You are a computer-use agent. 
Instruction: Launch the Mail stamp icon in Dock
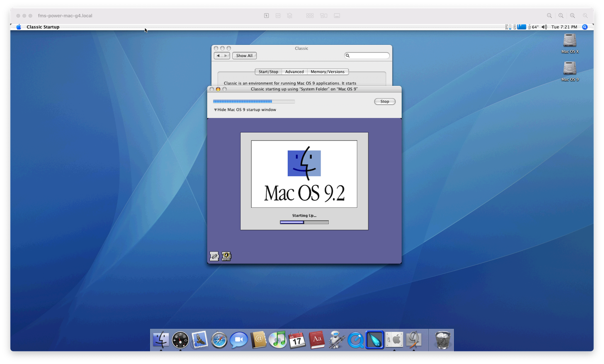[x=200, y=340]
